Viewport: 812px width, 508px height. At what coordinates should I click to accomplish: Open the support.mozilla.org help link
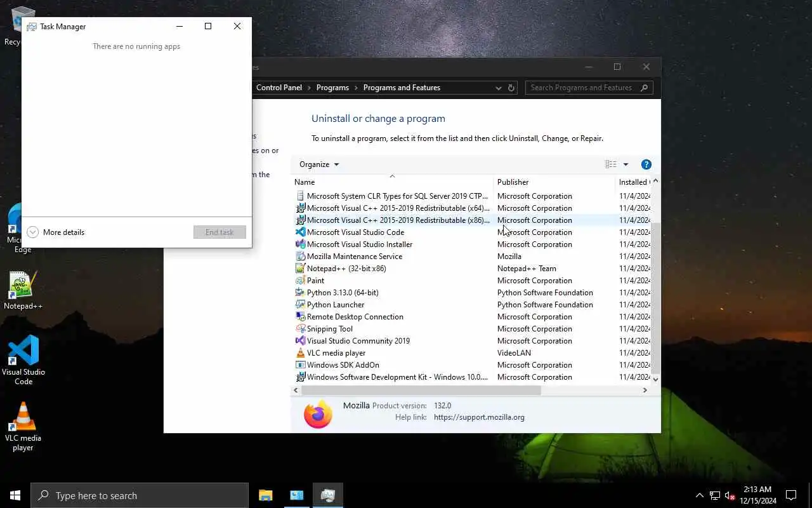479,417
